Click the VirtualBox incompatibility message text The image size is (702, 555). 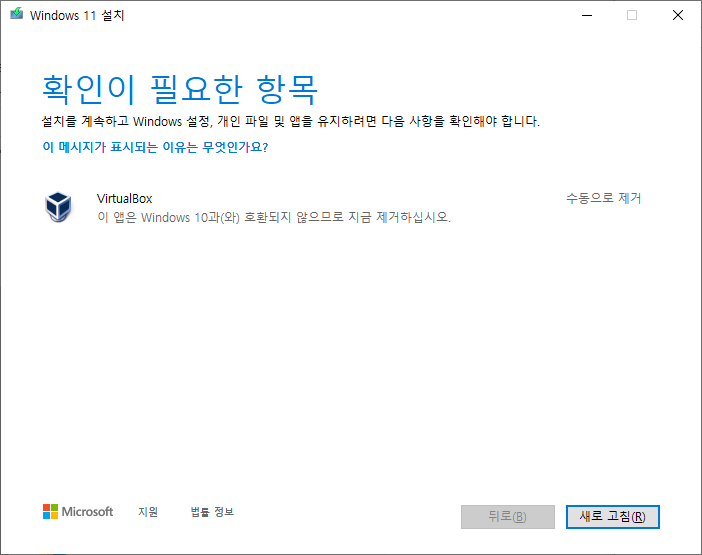[274, 218]
